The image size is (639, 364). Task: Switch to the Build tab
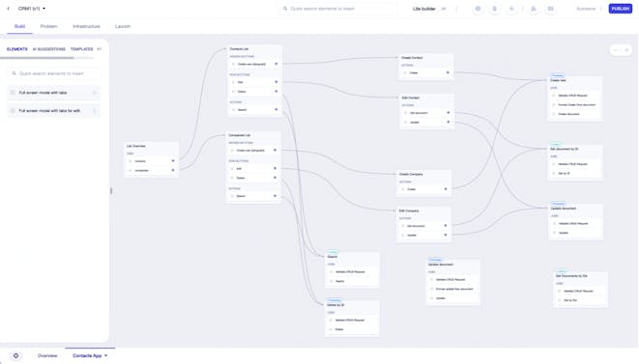(x=19, y=26)
